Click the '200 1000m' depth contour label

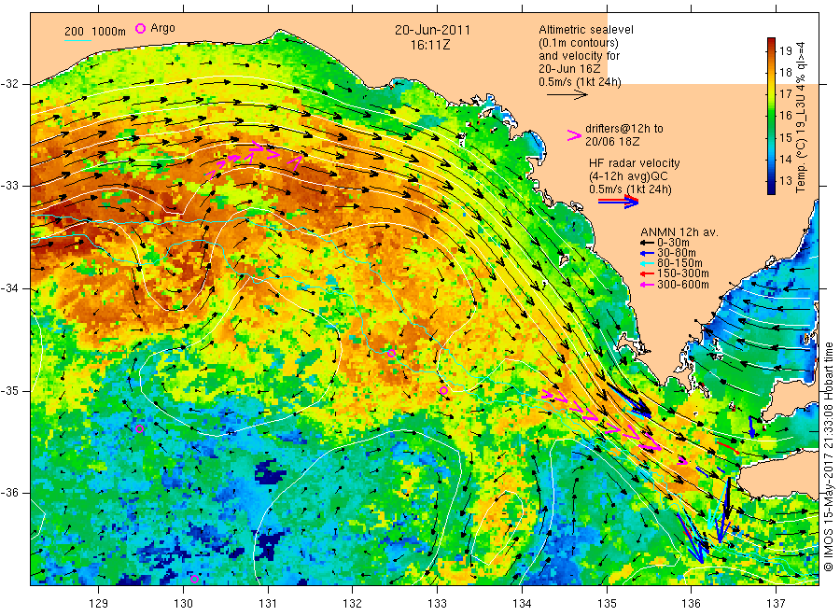click(95, 31)
